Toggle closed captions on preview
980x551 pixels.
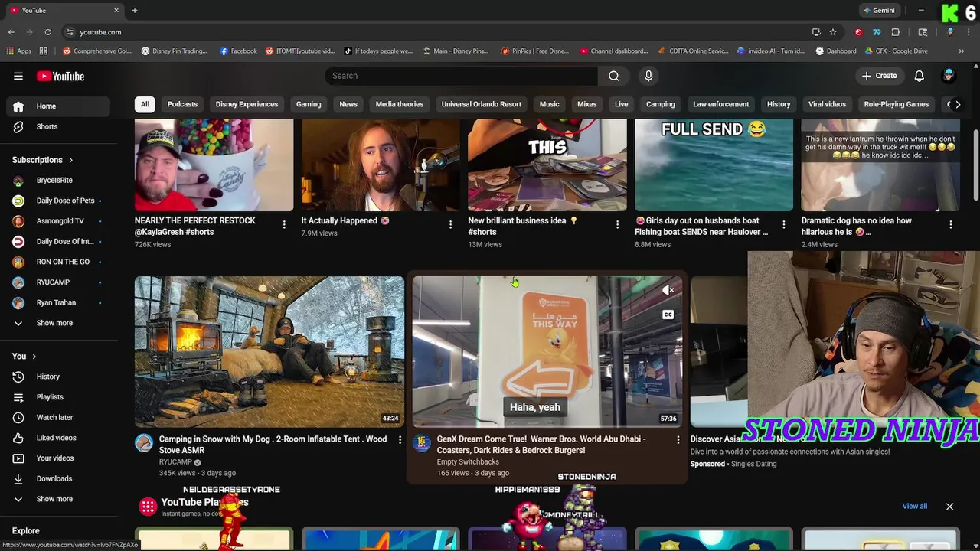tap(668, 315)
